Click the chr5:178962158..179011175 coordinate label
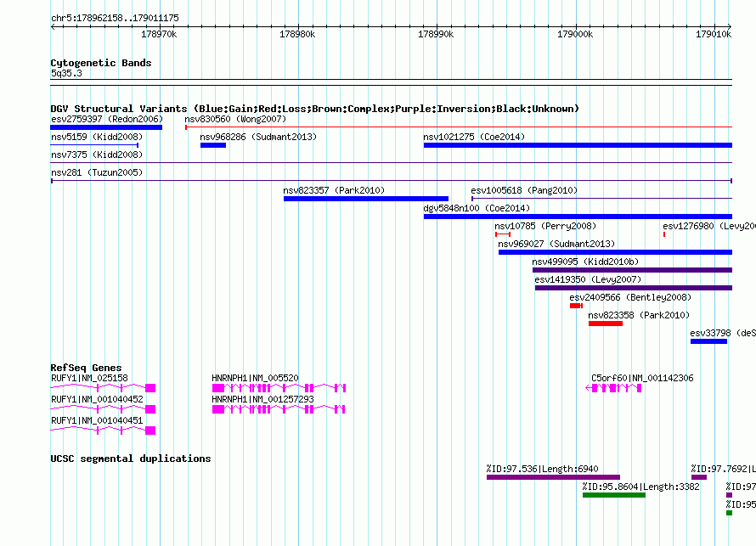The height and width of the screenshot is (546, 756). (x=115, y=18)
